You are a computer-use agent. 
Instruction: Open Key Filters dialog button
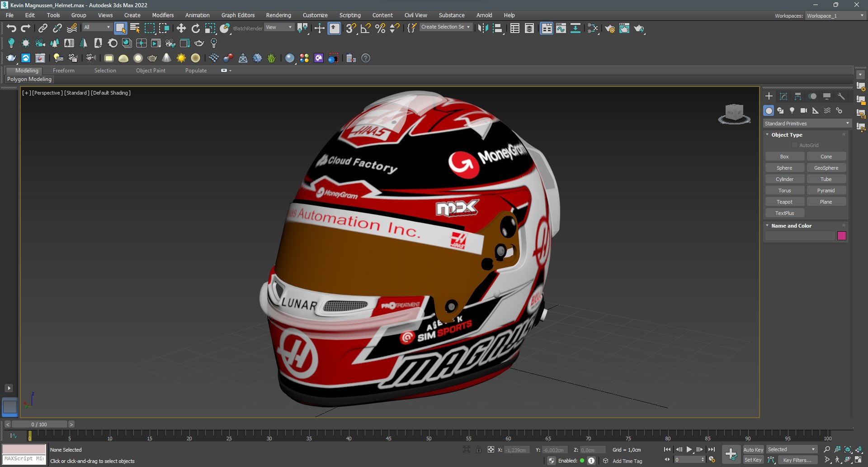[x=797, y=460]
